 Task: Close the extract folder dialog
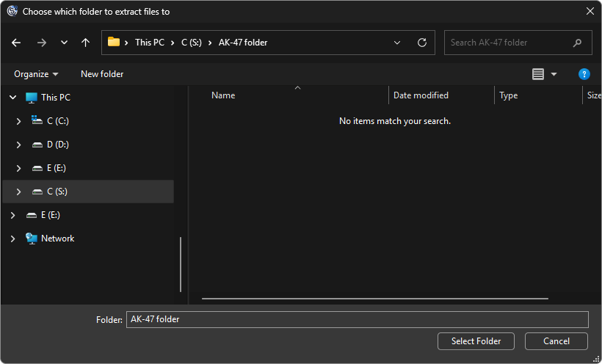[590, 11]
